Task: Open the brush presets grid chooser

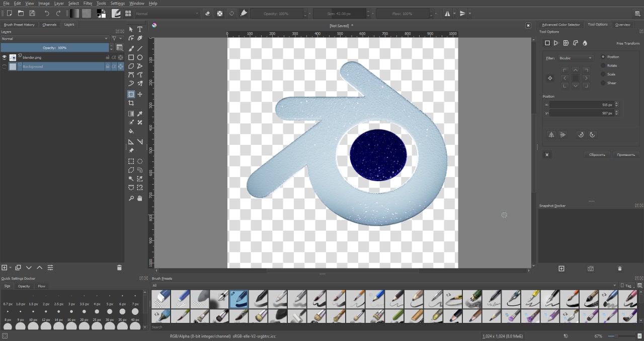Action: [x=128, y=14]
